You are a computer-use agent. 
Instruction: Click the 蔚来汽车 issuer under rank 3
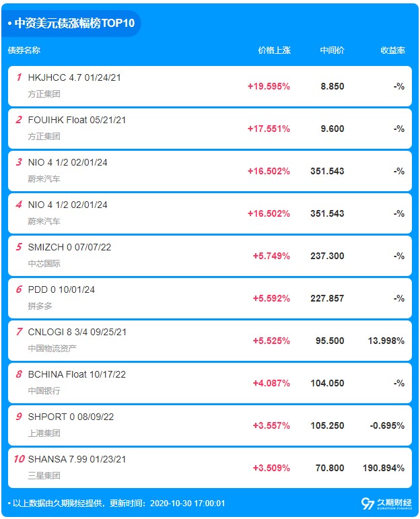tap(44, 179)
